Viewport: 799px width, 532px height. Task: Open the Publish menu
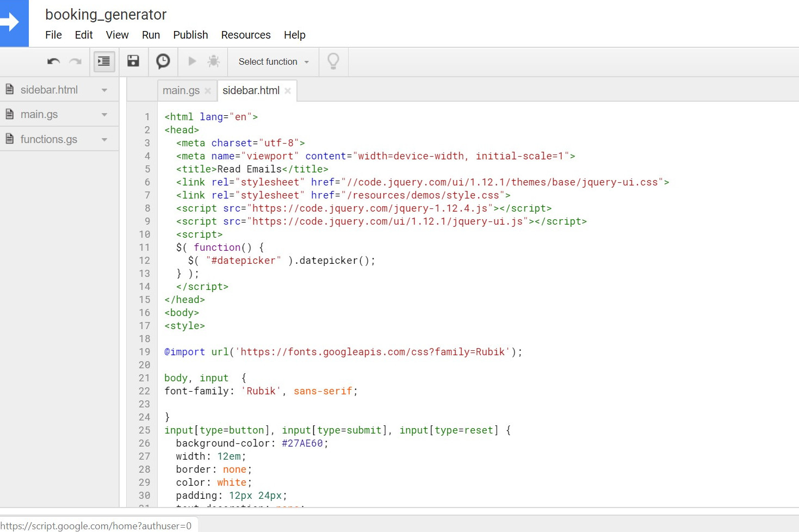190,35
